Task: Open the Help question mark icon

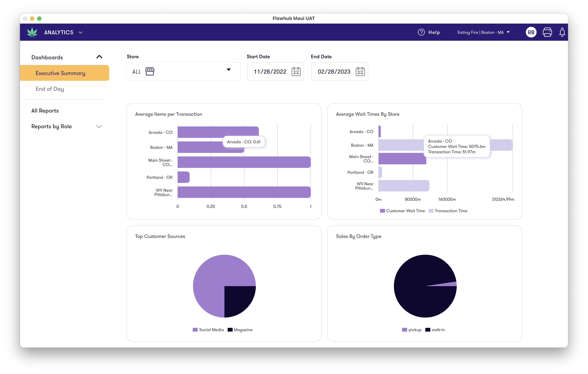Action: (x=421, y=32)
